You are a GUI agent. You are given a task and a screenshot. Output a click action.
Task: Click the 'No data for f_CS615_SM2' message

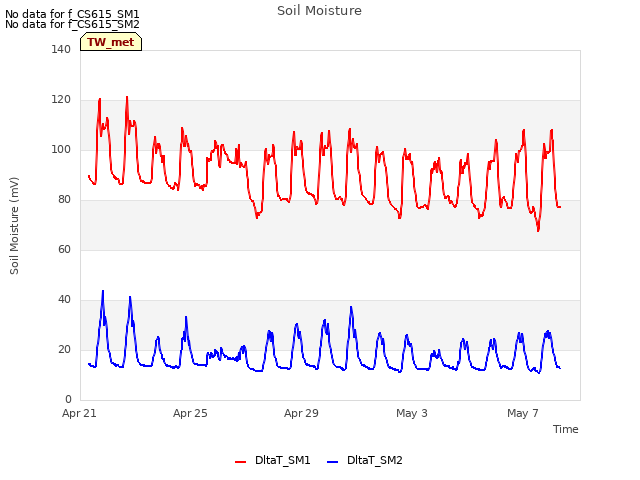pyautogui.click(x=72, y=24)
